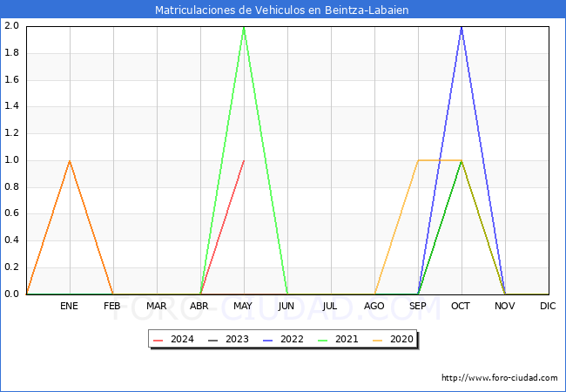
Task: Select the green 2021 legend color line
Action: (x=323, y=340)
